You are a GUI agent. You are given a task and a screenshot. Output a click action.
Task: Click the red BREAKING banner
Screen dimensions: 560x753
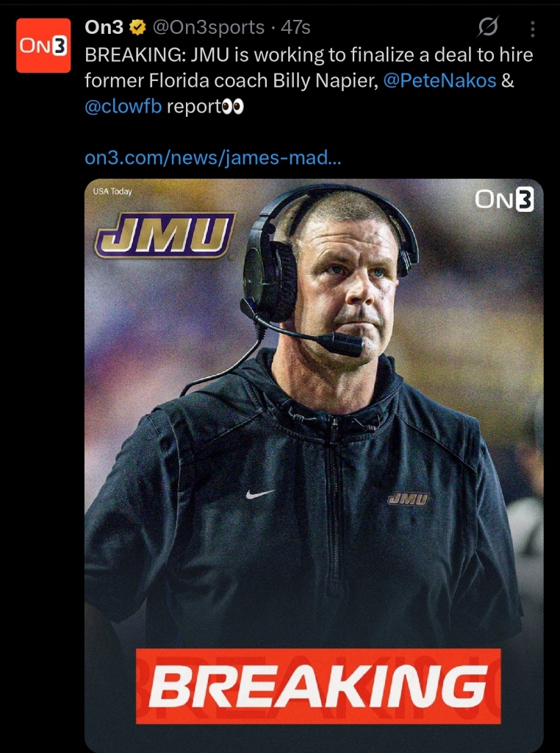318,686
